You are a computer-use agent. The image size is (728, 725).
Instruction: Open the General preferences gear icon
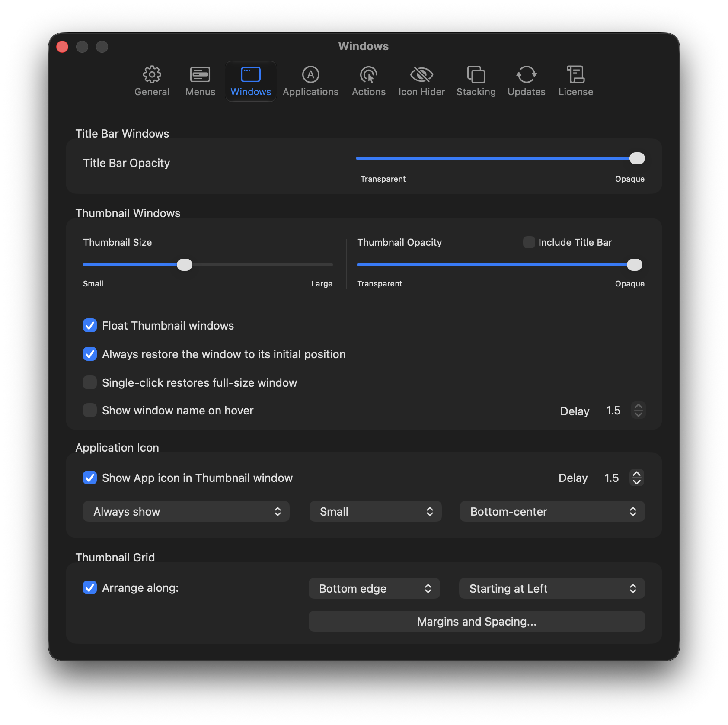tap(152, 74)
